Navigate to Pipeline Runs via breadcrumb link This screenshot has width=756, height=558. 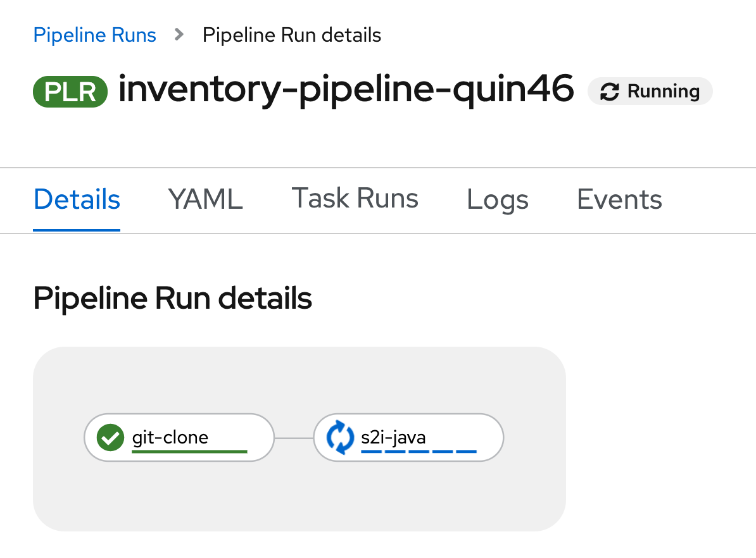click(x=94, y=35)
